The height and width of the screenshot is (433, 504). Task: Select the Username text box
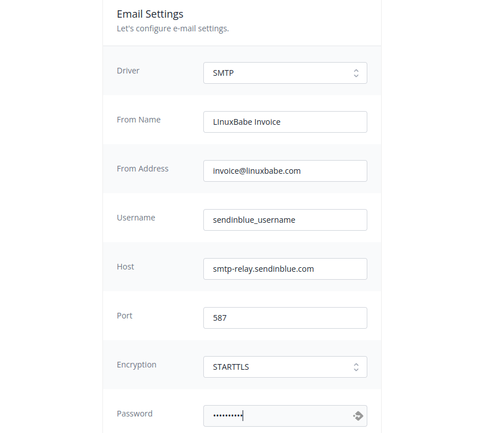coord(285,220)
